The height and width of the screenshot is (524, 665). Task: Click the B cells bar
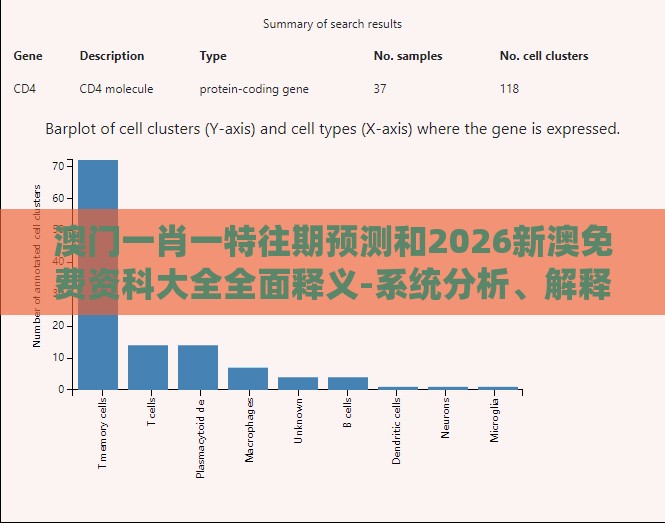348,383
